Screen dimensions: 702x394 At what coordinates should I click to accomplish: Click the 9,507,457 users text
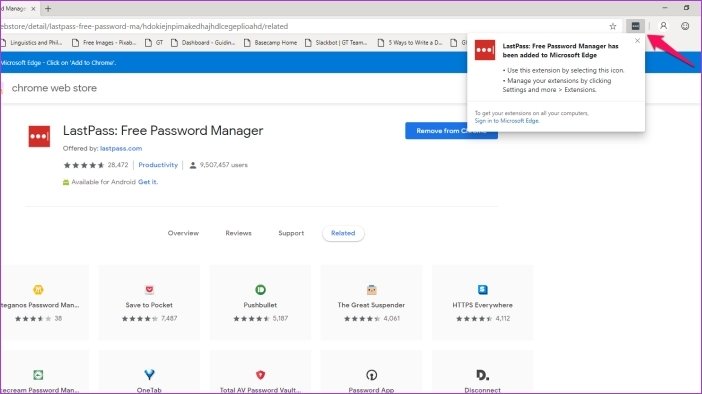pyautogui.click(x=223, y=165)
